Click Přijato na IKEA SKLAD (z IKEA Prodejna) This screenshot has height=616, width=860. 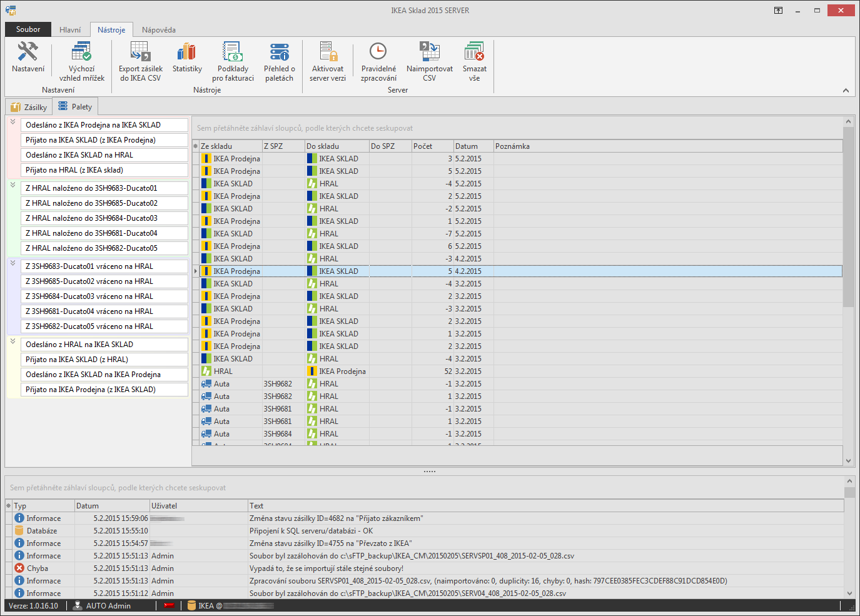[x=104, y=140]
